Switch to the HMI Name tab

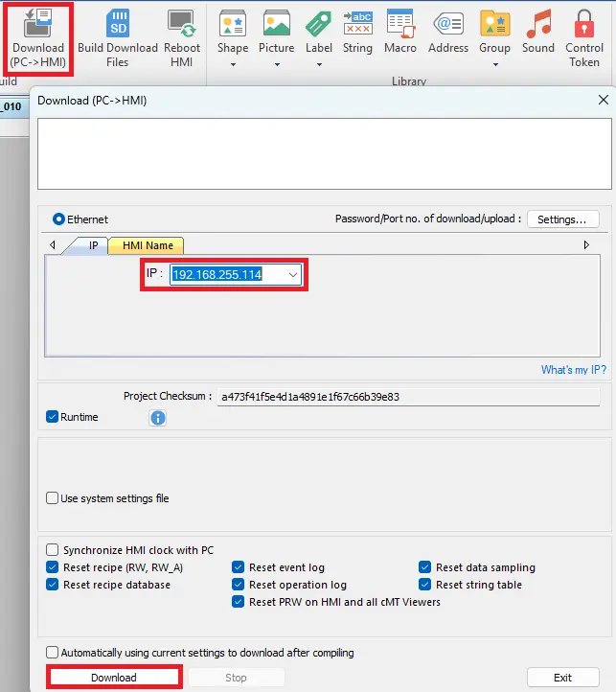[x=148, y=245]
